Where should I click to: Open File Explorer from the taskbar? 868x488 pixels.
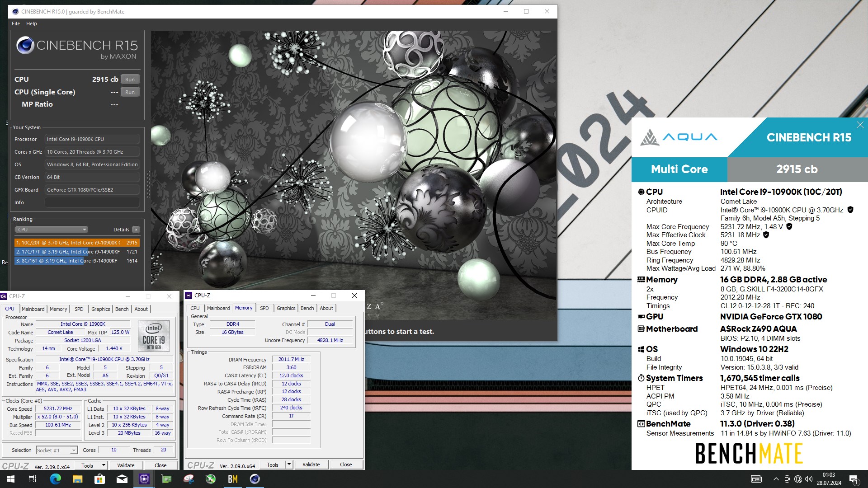pos(77,479)
